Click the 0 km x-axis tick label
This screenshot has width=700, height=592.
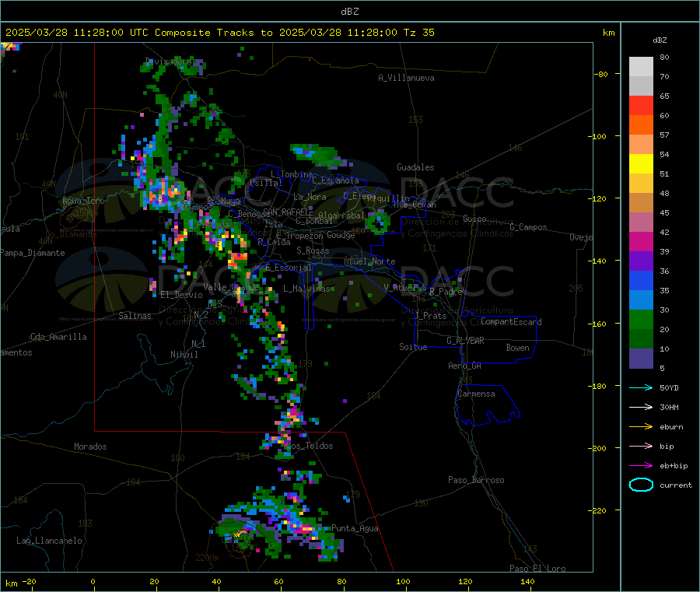click(93, 581)
